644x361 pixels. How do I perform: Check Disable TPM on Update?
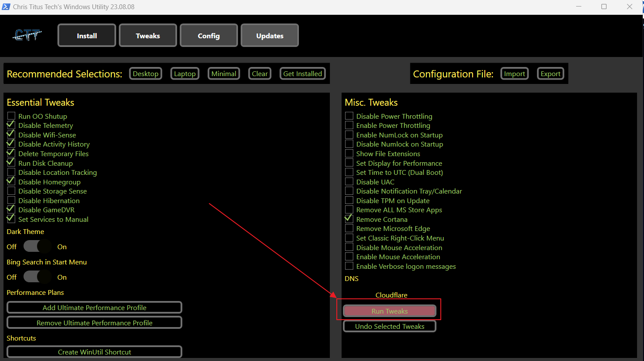349,201
